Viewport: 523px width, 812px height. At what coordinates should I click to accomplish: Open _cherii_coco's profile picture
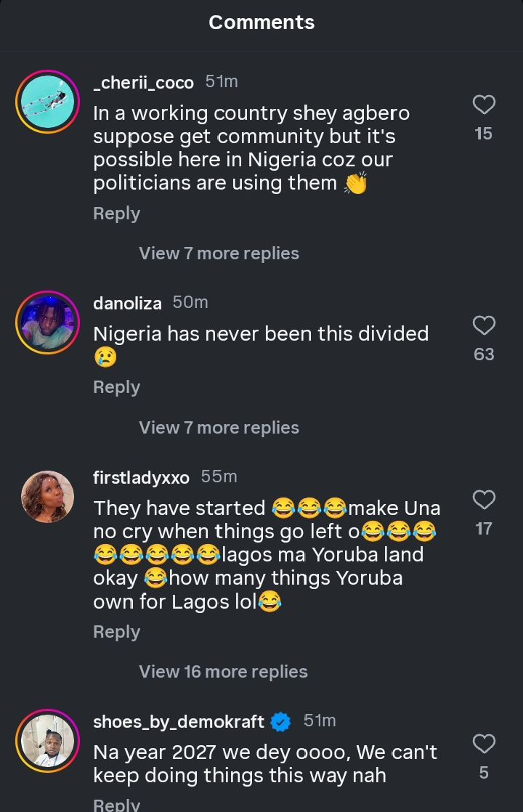[47, 102]
